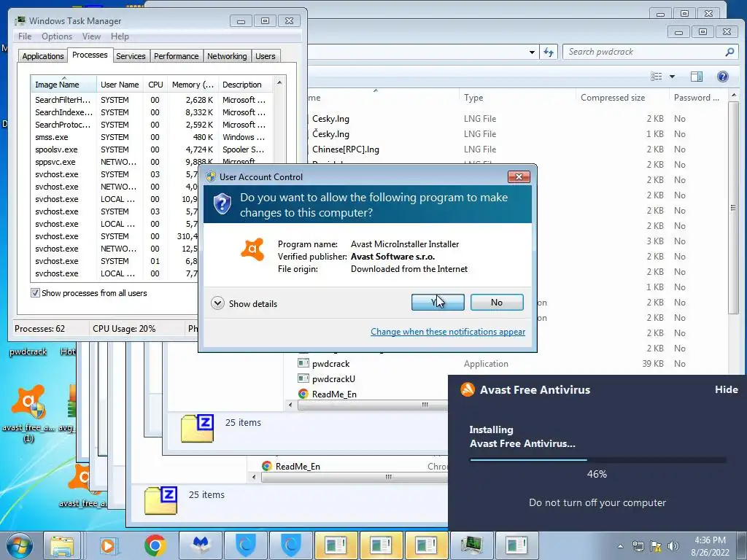Show hidden icons in the system tray
The height and width of the screenshot is (560, 747).
click(620, 546)
